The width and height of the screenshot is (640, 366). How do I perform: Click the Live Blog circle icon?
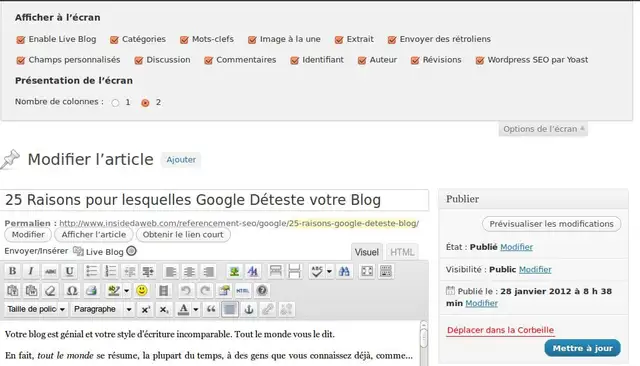coord(131,251)
